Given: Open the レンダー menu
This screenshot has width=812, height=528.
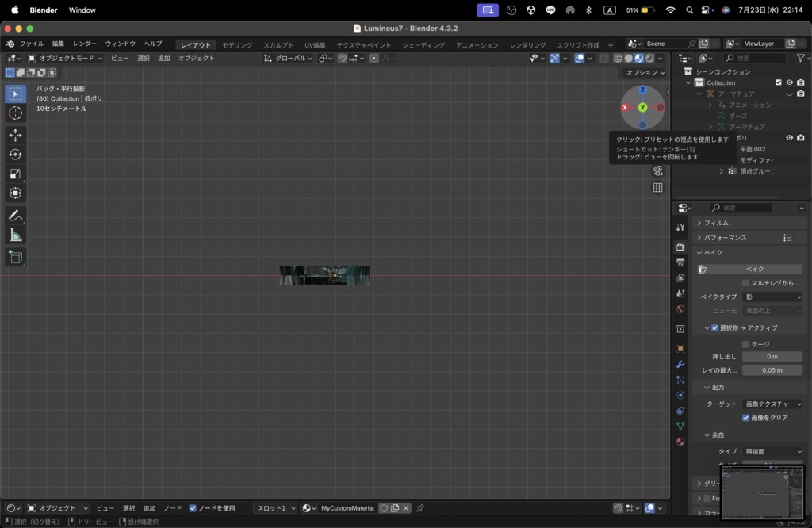Looking at the screenshot, I should (x=85, y=44).
